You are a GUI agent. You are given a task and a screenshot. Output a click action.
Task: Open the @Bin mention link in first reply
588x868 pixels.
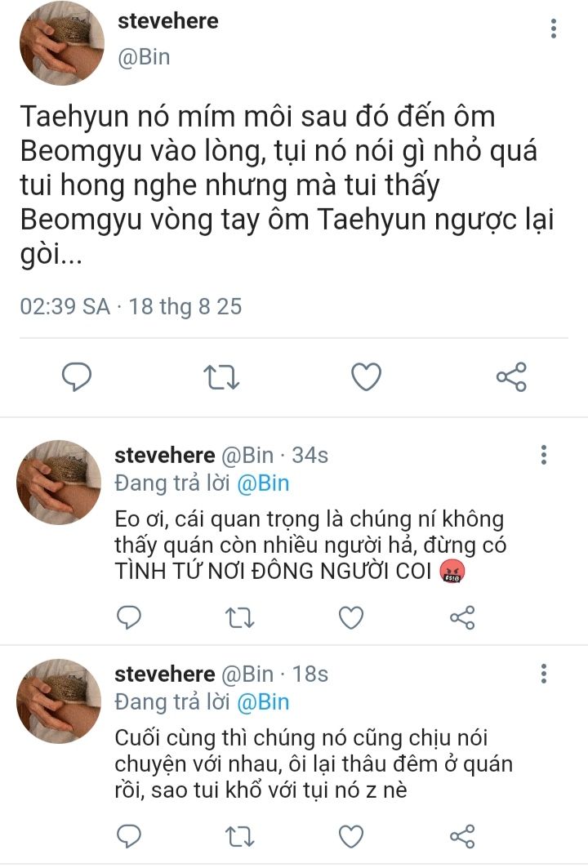pyautogui.click(x=263, y=483)
